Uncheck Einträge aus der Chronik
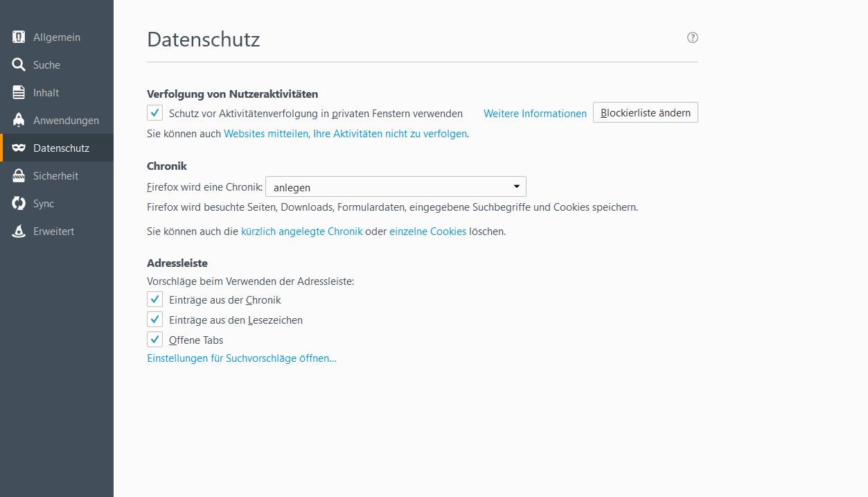This screenshot has width=868, height=497. [x=154, y=299]
